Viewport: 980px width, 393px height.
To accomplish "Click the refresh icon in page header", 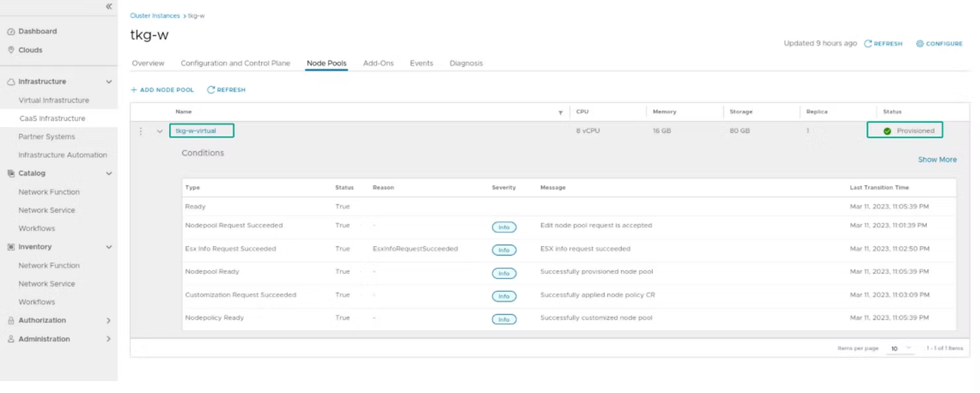I will (x=868, y=44).
